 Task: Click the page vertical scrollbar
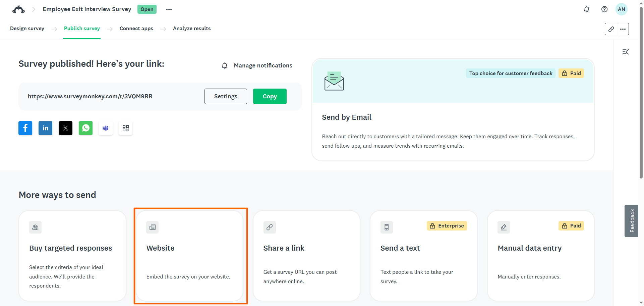pos(641,92)
